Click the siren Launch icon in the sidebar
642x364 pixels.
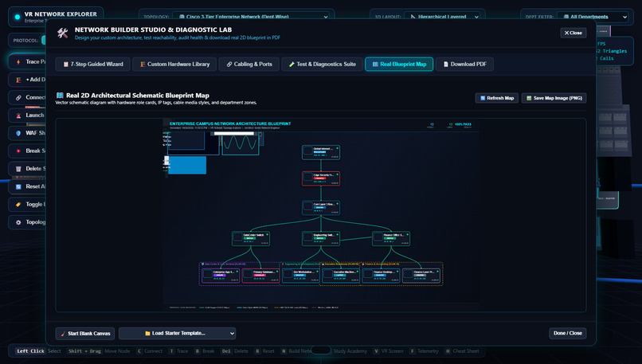pyautogui.click(x=18, y=115)
